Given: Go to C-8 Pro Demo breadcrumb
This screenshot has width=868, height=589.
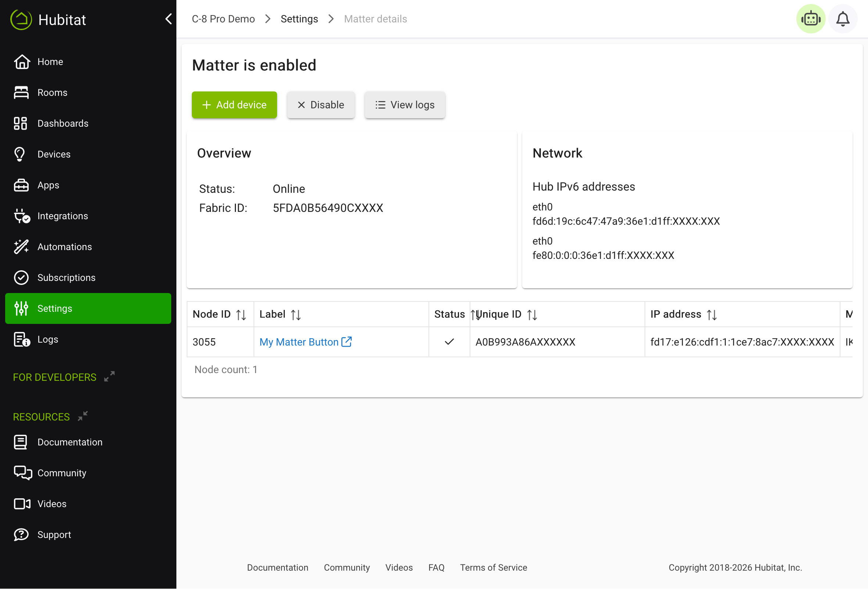Looking at the screenshot, I should click(x=223, y=19).
